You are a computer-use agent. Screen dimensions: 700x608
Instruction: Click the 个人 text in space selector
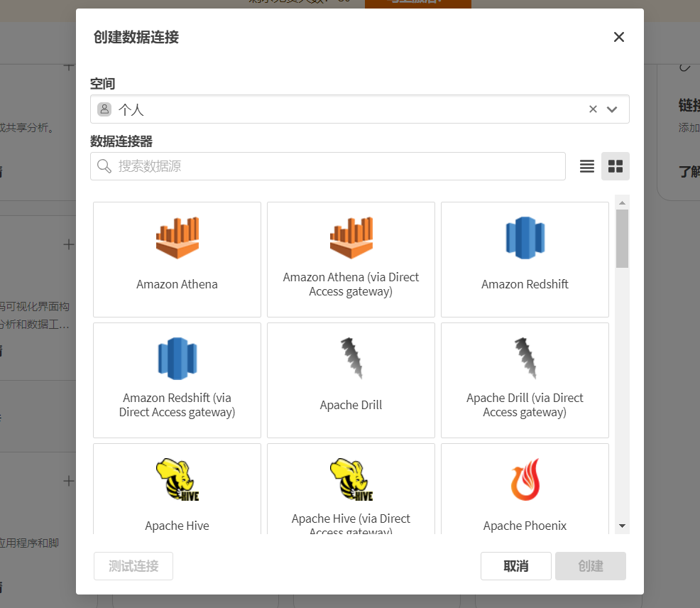click(131, 109)
